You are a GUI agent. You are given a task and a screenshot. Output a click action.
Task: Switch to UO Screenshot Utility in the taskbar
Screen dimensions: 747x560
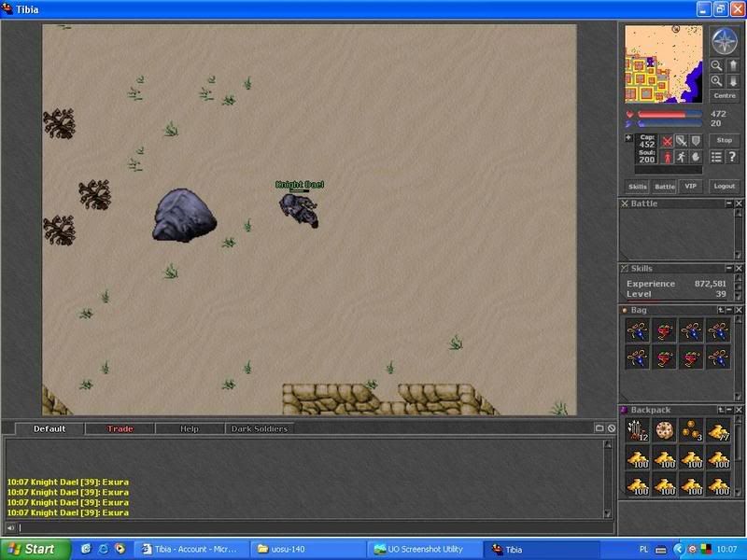[x=425, y=549]
